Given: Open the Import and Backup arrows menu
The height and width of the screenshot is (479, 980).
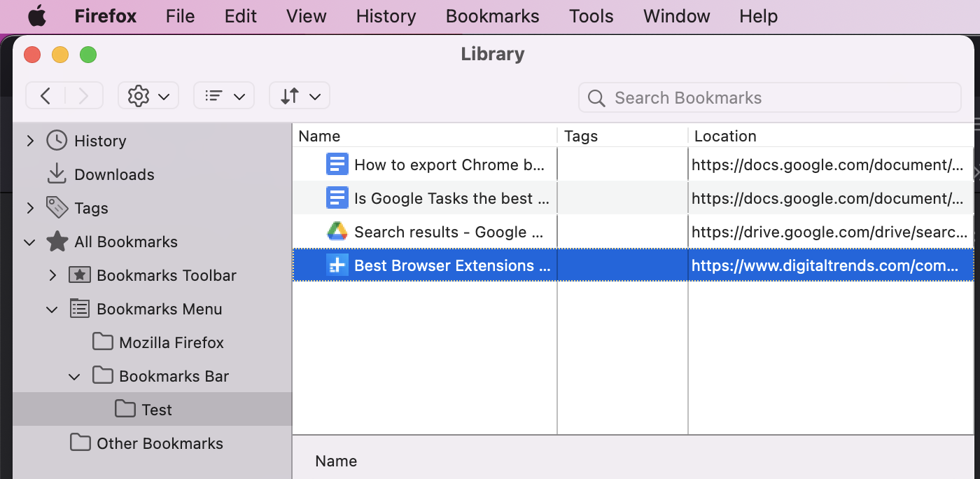Looking at the screenshot, I should tap(300, 96).
